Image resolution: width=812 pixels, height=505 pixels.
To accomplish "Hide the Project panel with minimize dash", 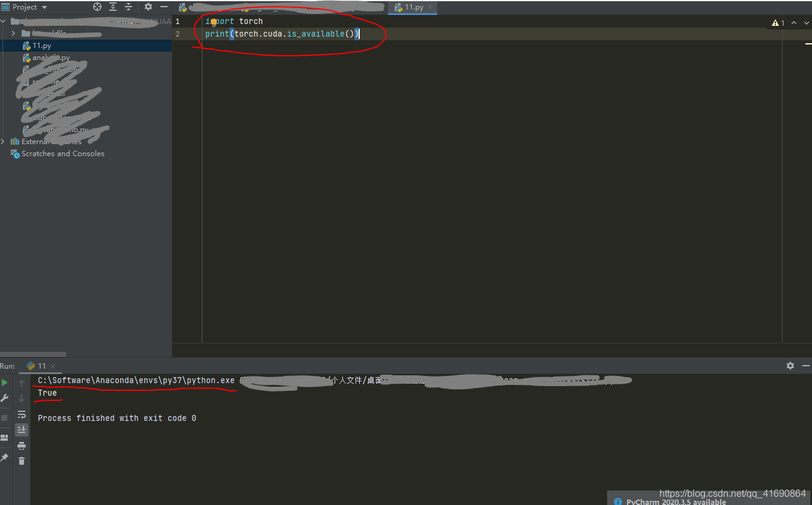I will (x=164, y=7).
